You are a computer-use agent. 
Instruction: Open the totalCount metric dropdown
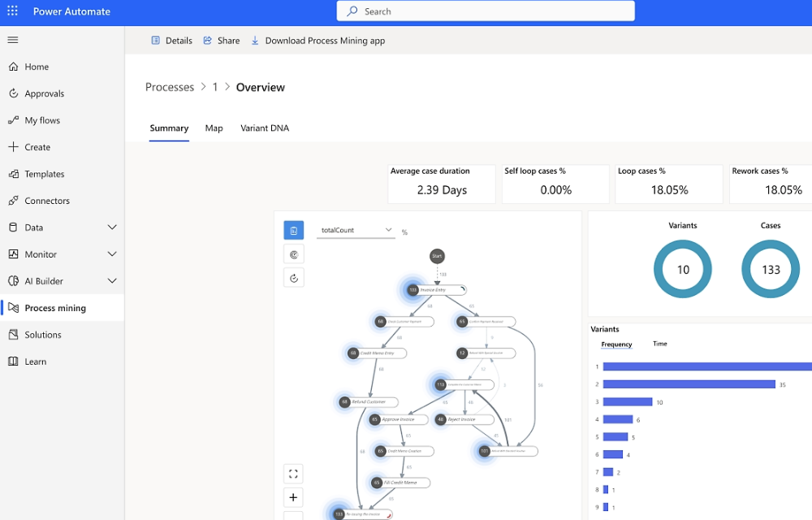356,231
